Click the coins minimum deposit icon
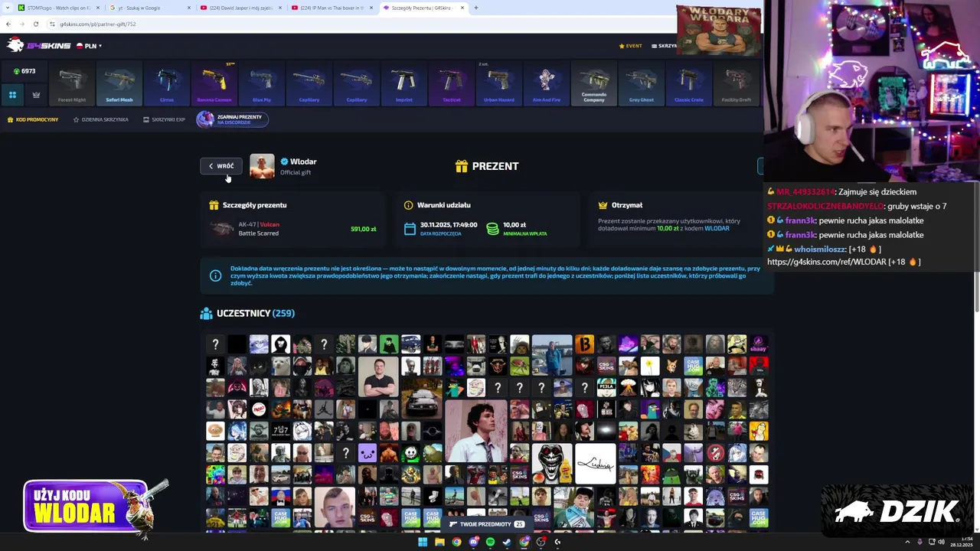Viewport: 980px width, 551px height. tap(492, 229)
